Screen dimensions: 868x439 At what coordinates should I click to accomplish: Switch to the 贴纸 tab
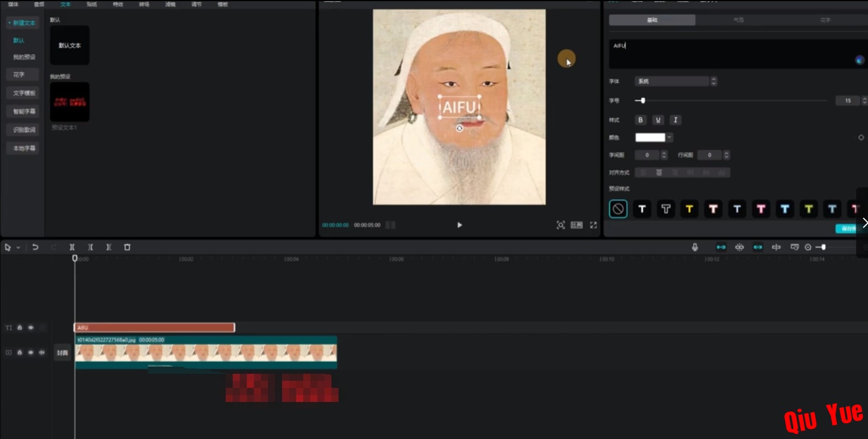point(92,4)
